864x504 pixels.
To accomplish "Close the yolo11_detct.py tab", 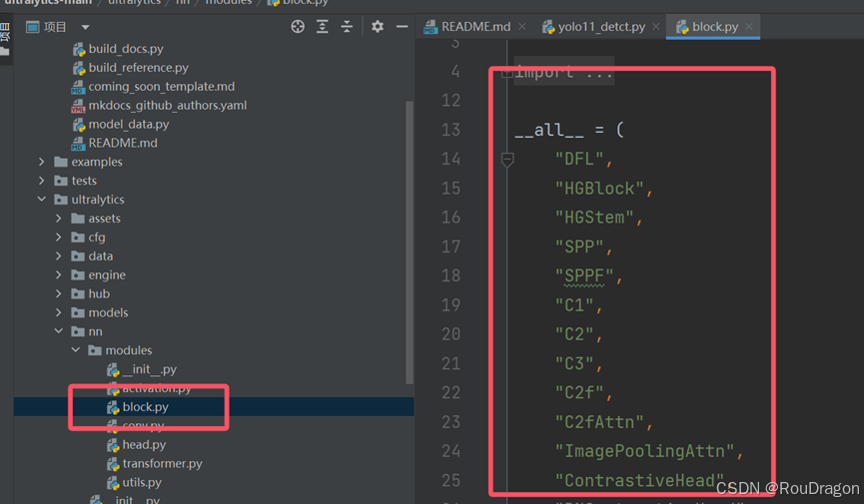I will pos(655,26).
